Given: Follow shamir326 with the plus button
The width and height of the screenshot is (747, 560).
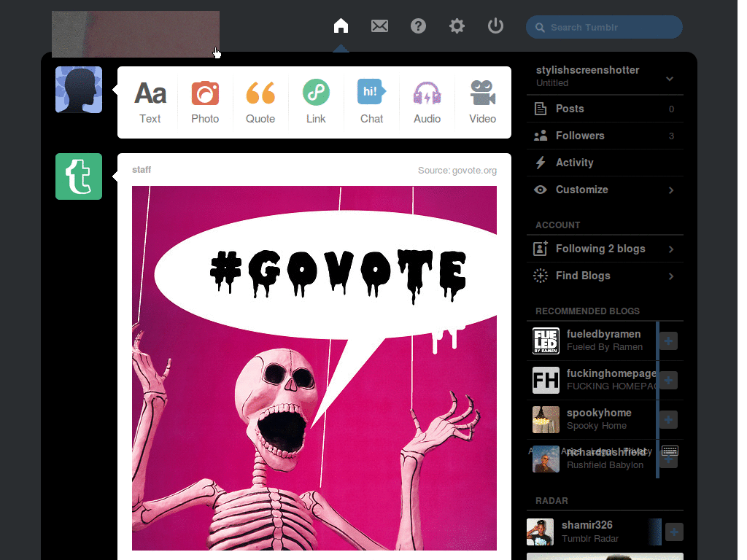Looking at the screenshot, I should pyautogui.click(x=674, y=532).
